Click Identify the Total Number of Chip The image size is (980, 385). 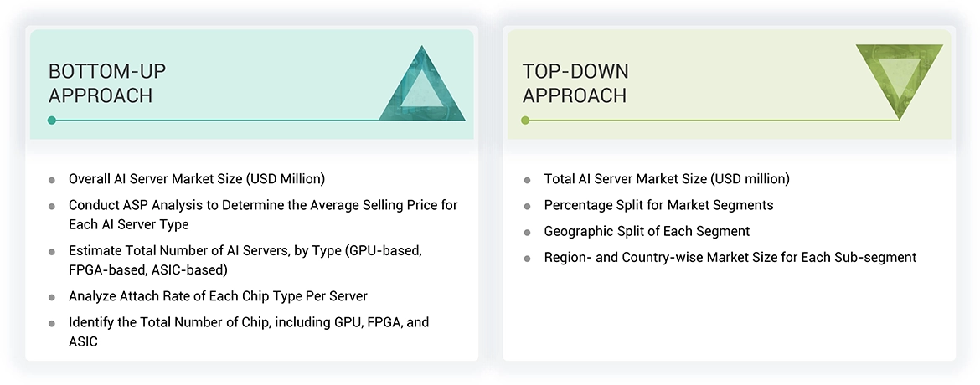(249, 331)
